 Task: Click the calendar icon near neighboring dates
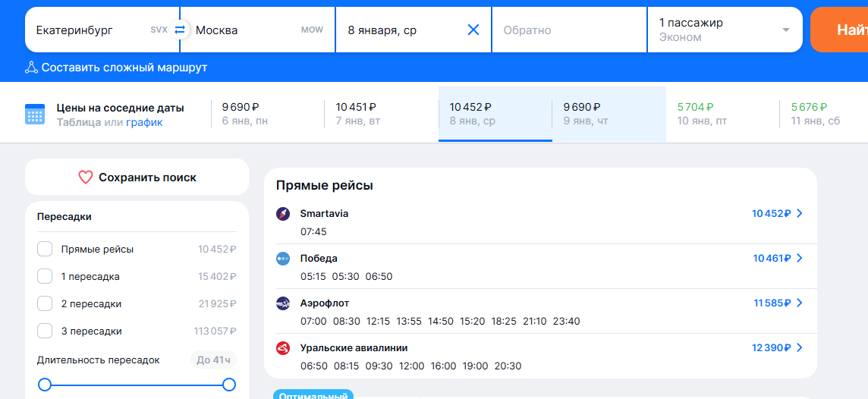(35, 114)
